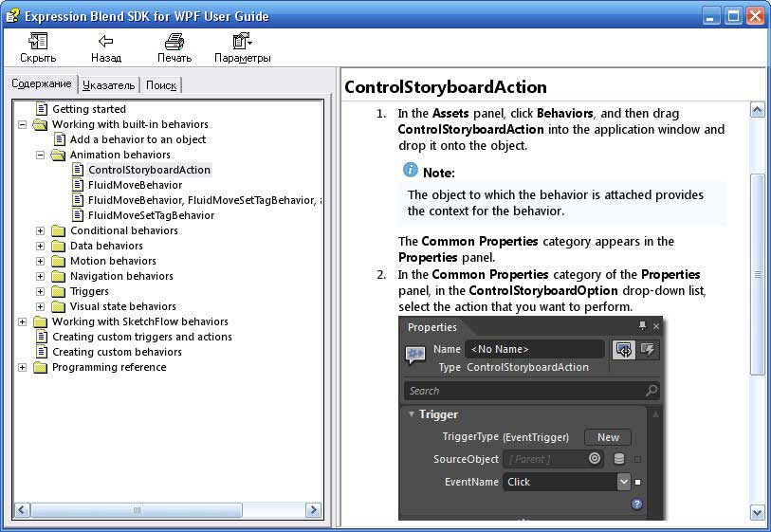Click the blue Note info icon
Image resolution: width=771 pixels, height=532 pixels.
[410, 170]
